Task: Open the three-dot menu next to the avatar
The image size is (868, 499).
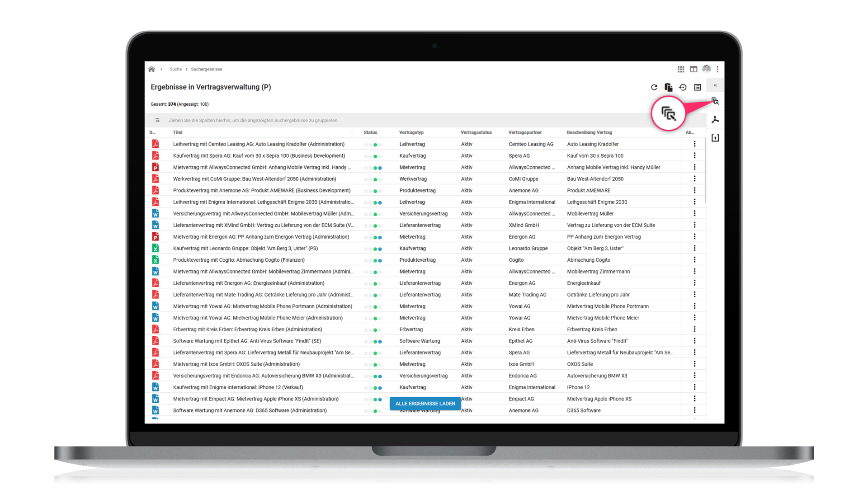Action: tap(717, 69)
